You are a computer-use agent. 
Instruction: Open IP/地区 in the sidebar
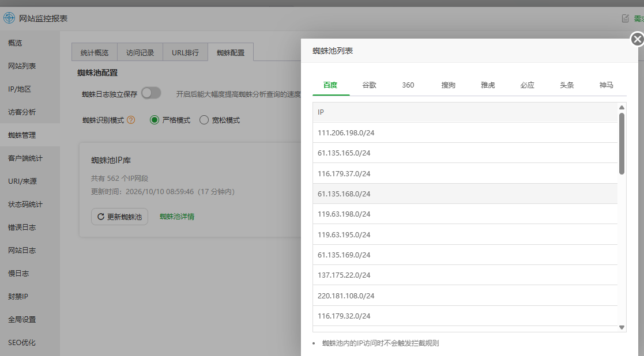[x=30, y=89]
